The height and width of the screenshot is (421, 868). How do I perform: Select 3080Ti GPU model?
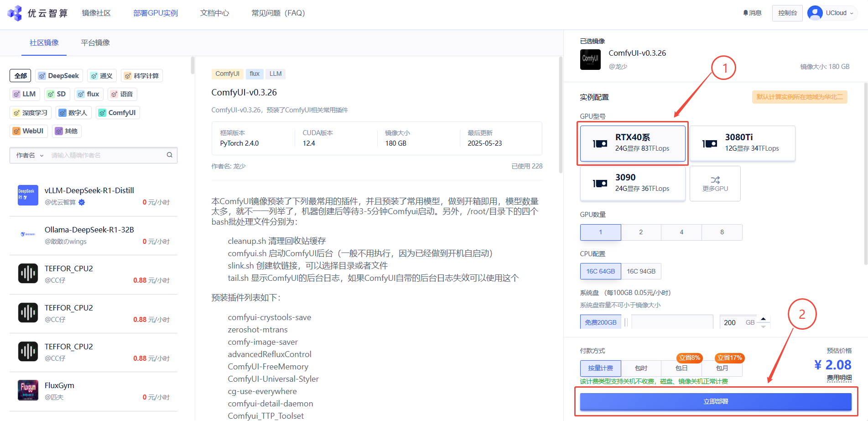[743, 143]
